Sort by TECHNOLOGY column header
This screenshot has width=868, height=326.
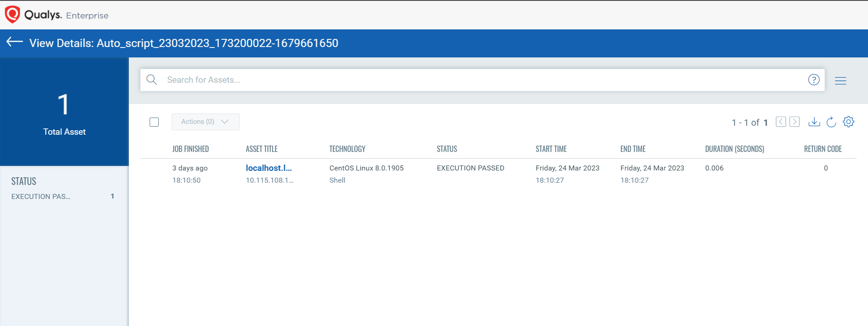[347, 149]
